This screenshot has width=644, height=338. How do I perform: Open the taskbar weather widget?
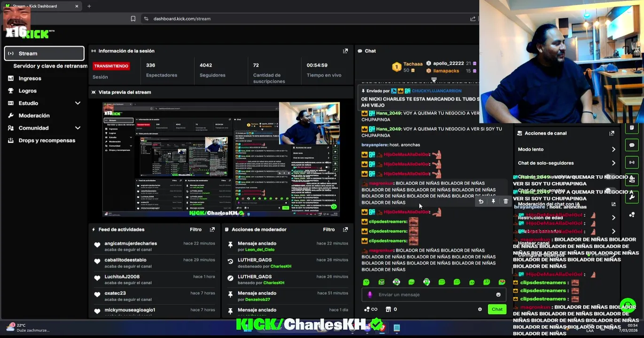pos(28,328)
